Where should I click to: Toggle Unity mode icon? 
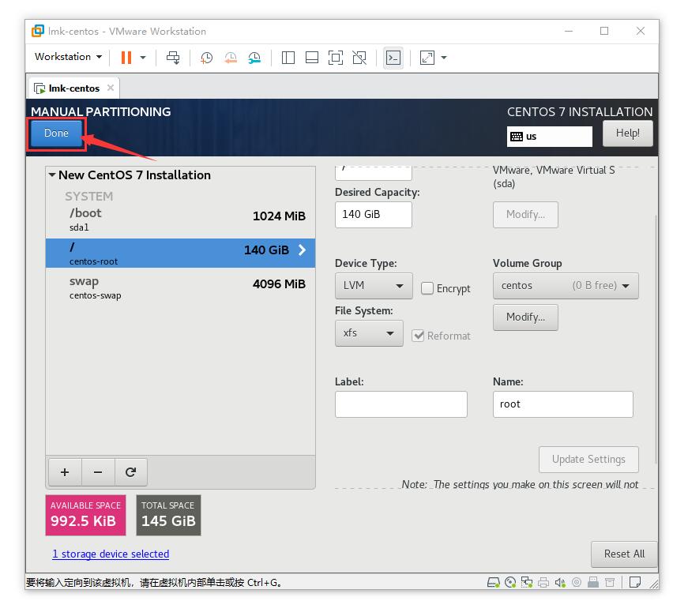pyautogui.click(x=359, y=58)
